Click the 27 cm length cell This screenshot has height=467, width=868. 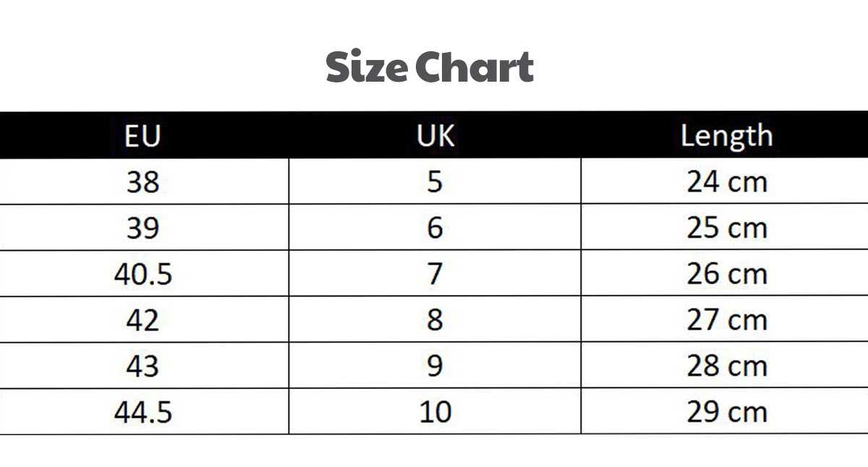coord(725,320)
